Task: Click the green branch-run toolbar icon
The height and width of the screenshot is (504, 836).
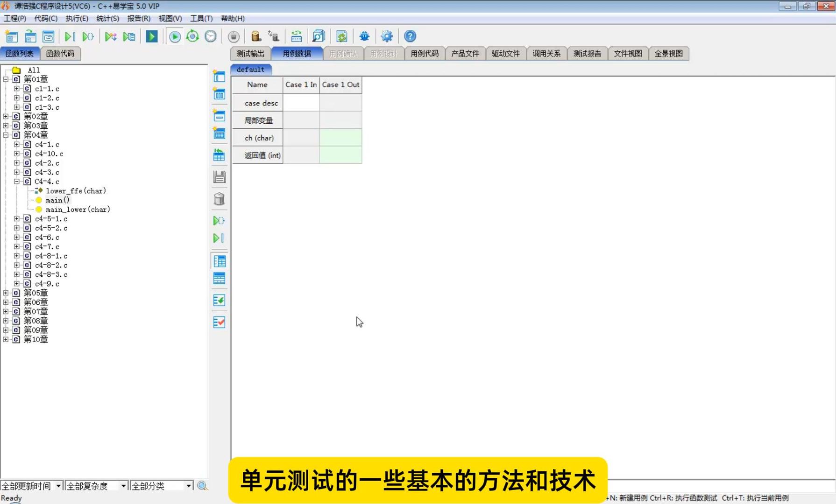Action: (111, 36)
